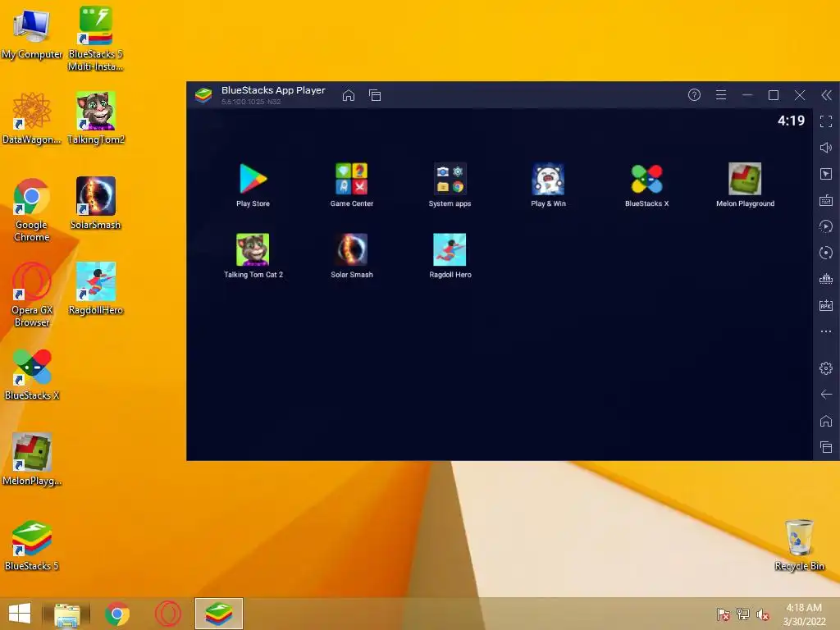Image resolution: width=840 pixels, height=630 pixels.
Task: Select Google Chrome desktop shortcut
Action: tap(32, 209)
